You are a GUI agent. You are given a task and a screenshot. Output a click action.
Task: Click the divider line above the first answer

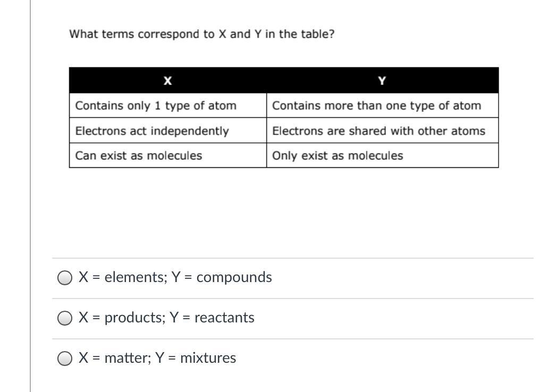tap(292, 258)
